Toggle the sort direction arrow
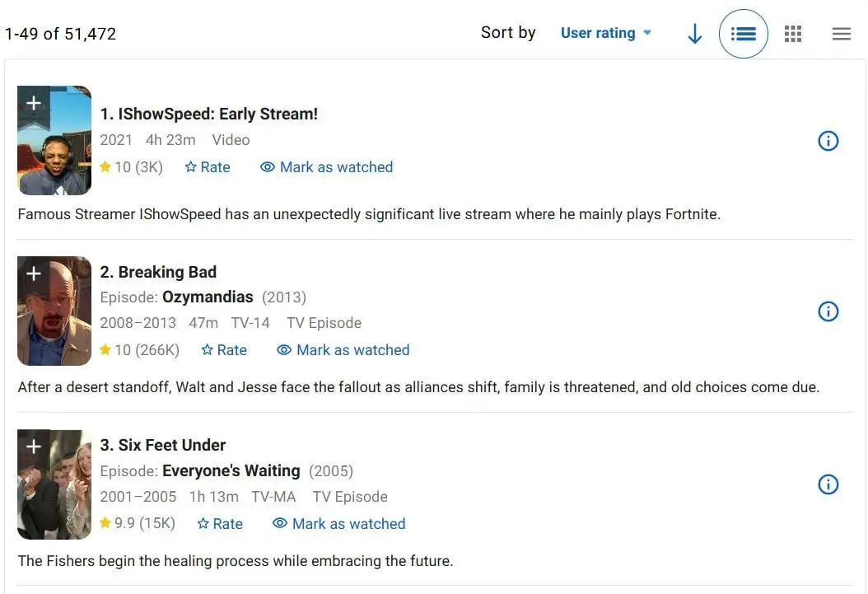The height and width of the screenshot is (594, 868). point(694,34)
